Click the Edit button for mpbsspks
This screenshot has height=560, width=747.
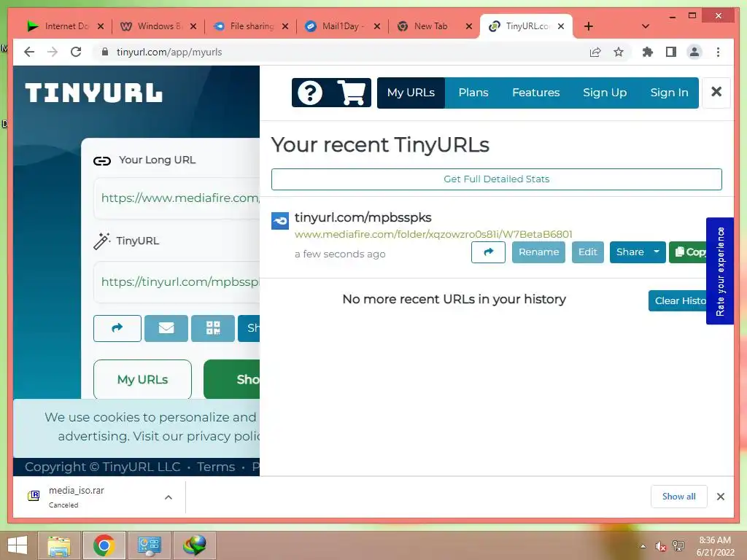pos(587,252)
